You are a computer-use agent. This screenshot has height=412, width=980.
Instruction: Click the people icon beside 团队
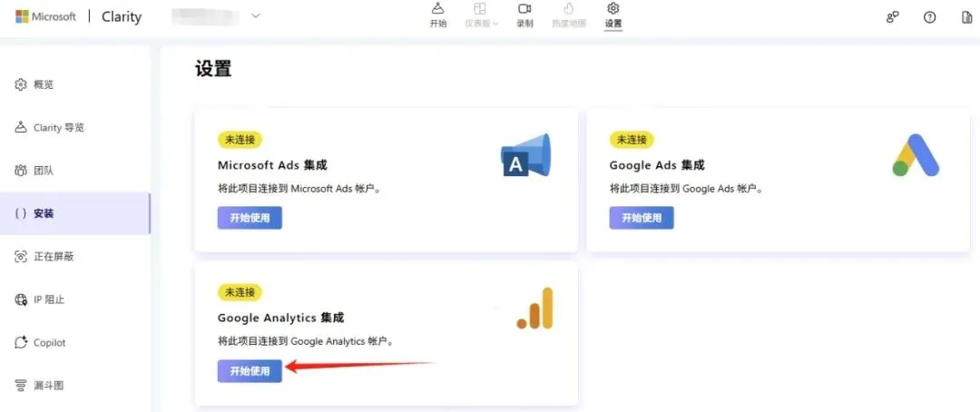click(21, 171)
